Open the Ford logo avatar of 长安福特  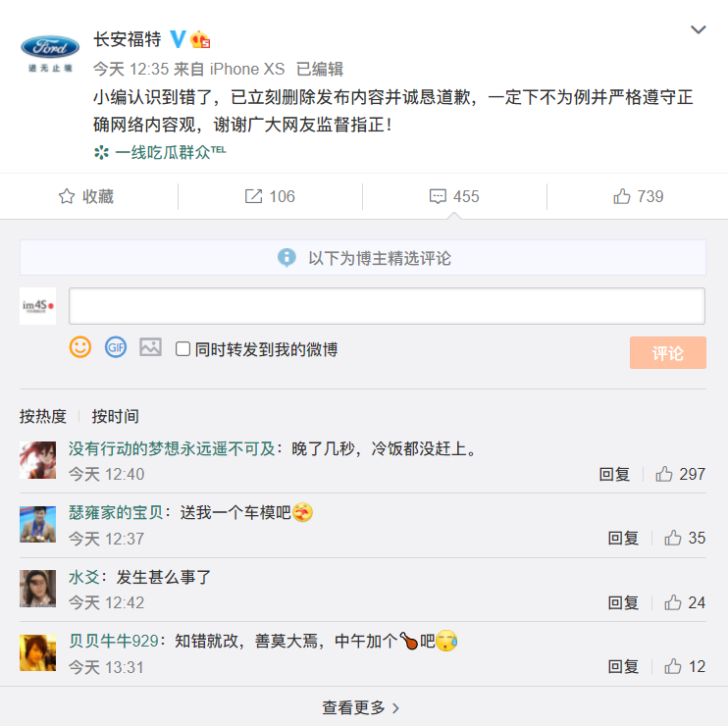51,50
